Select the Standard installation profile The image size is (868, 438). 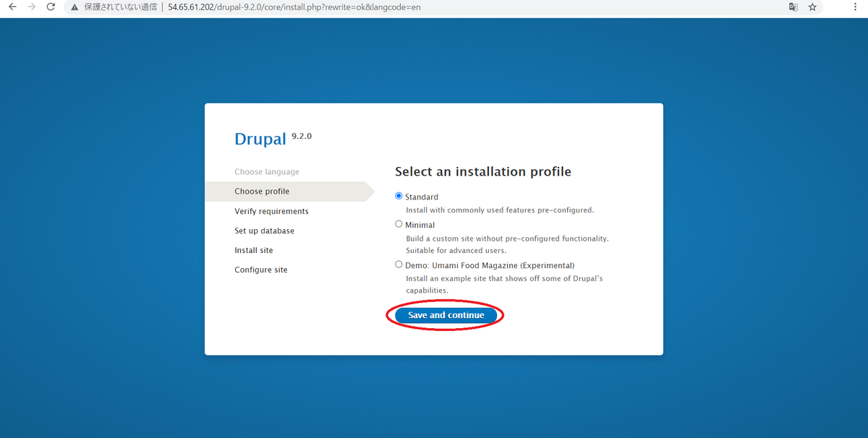[399, 196]
